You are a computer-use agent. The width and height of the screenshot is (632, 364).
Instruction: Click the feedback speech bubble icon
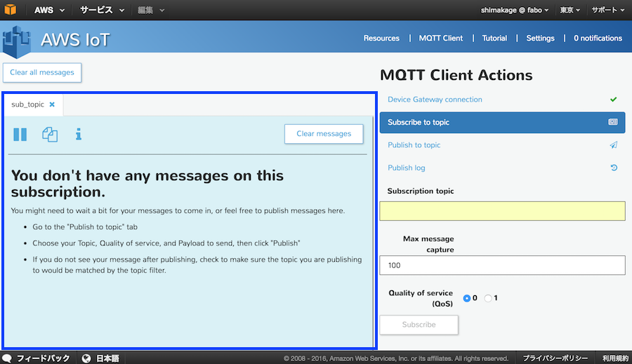pyautogui.click(x=7, y=358)
